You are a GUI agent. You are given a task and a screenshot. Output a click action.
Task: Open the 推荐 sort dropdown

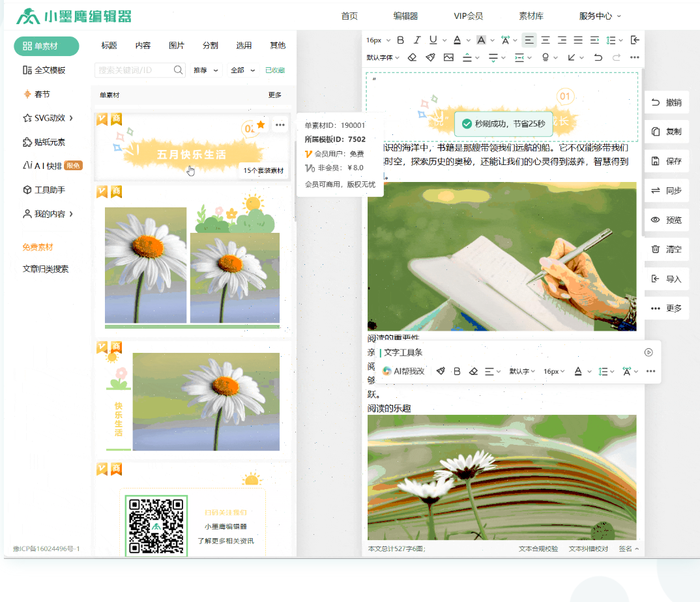click(x=206, y=70)
